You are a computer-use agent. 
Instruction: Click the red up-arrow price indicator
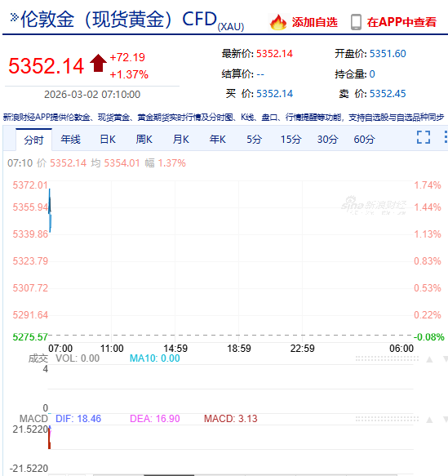pos(98,63)
